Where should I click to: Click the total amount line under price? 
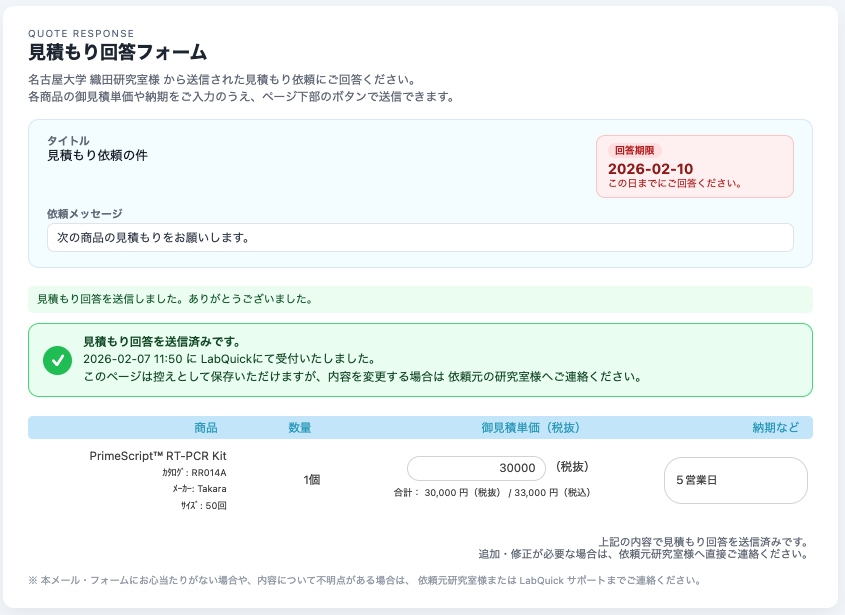(x=493, y=493)
